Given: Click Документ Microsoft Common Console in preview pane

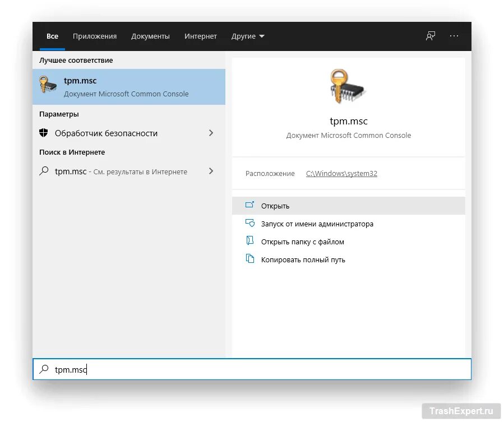Looking at the screenshot, I should coord(349,135).
